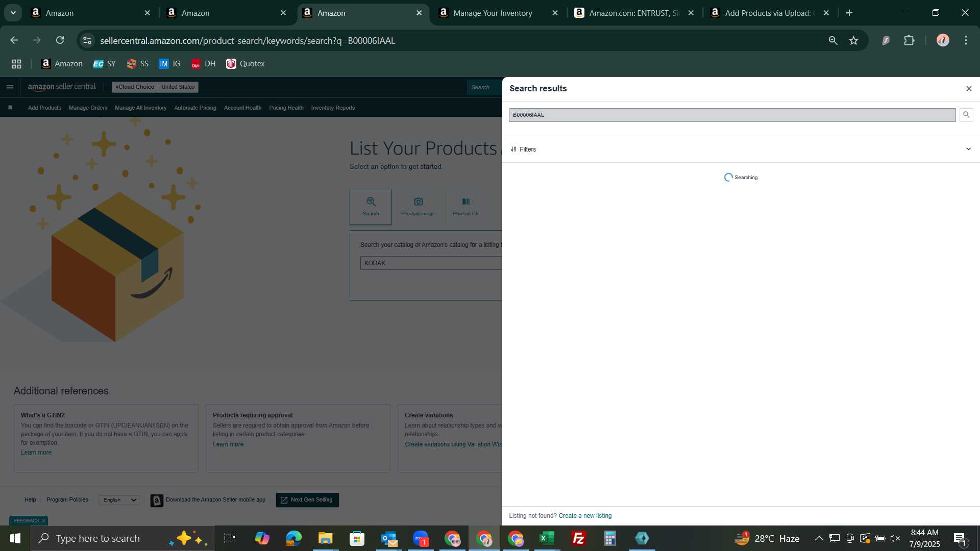Click the bookmark flag icon in nav bar

pyautogui.click(x=10, y=108)
